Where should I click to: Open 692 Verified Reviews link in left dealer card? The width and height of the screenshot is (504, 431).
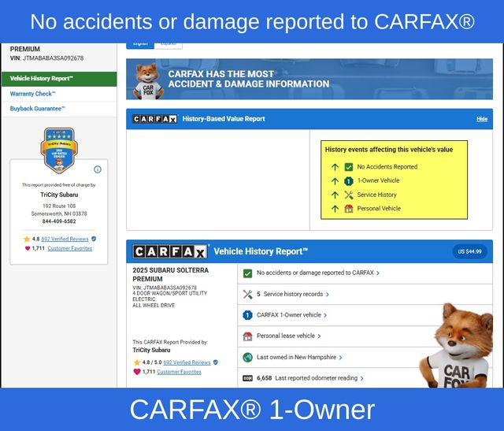point(65,238)
